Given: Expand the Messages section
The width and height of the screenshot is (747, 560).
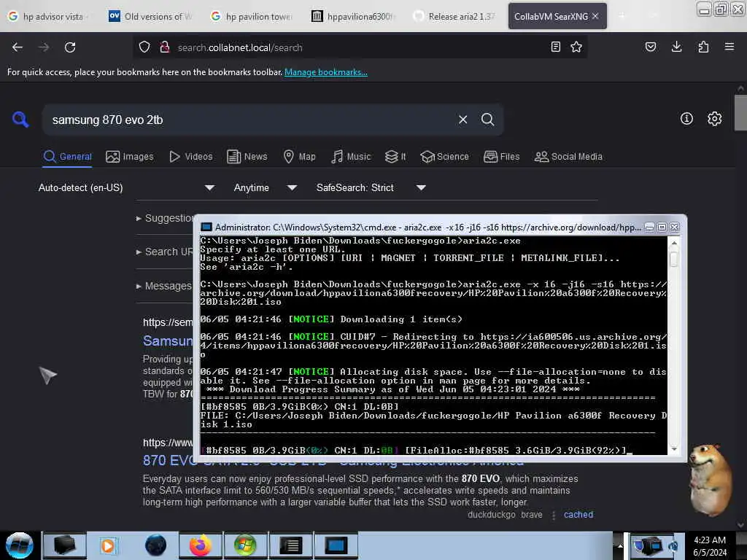Looking at the screenshot, I should (164, 286).
